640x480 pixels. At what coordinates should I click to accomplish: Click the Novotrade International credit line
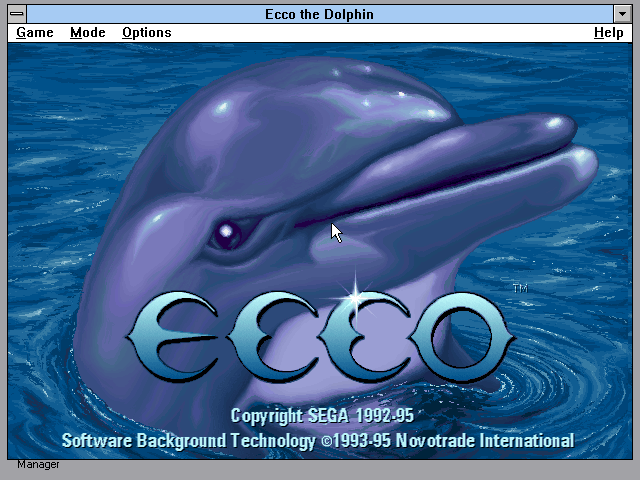[x=318, y=441]
